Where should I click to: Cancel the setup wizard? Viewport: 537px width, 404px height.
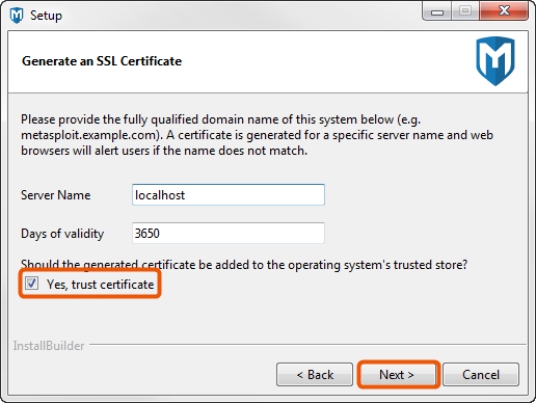coord(481,375)
